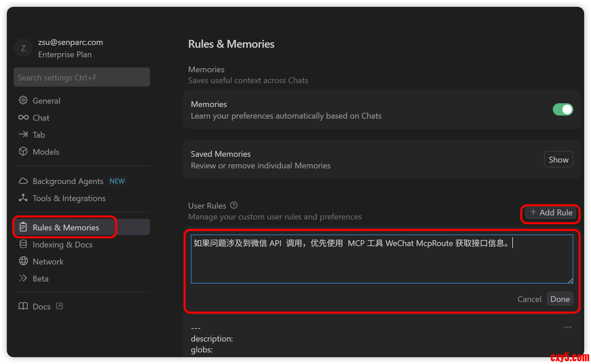Click the Network globe icon
This screenshot has height=364, width=591.
point(23,261)
